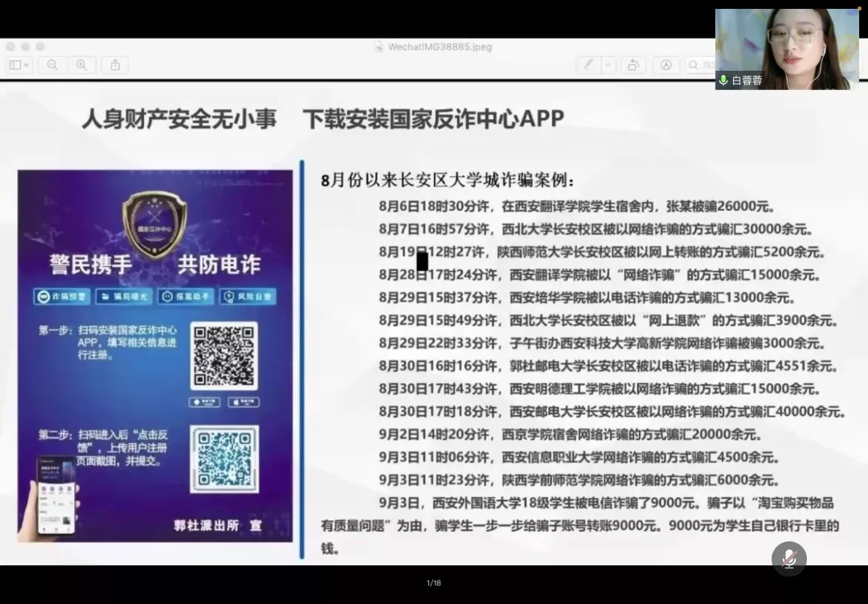Expand the highlight pen options chevron
Image resolution: width=868 pixels, height=604 pixels.
click(x=608, y=65)
